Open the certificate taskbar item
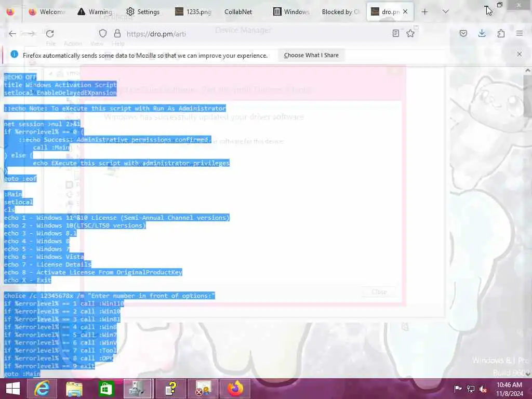 pos(203,389)
